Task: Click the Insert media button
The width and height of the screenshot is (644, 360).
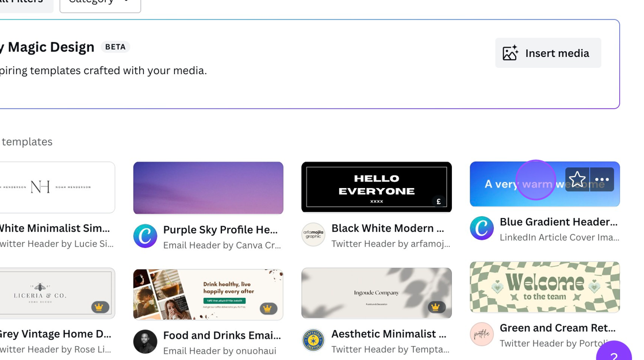Action: (547, 53)
